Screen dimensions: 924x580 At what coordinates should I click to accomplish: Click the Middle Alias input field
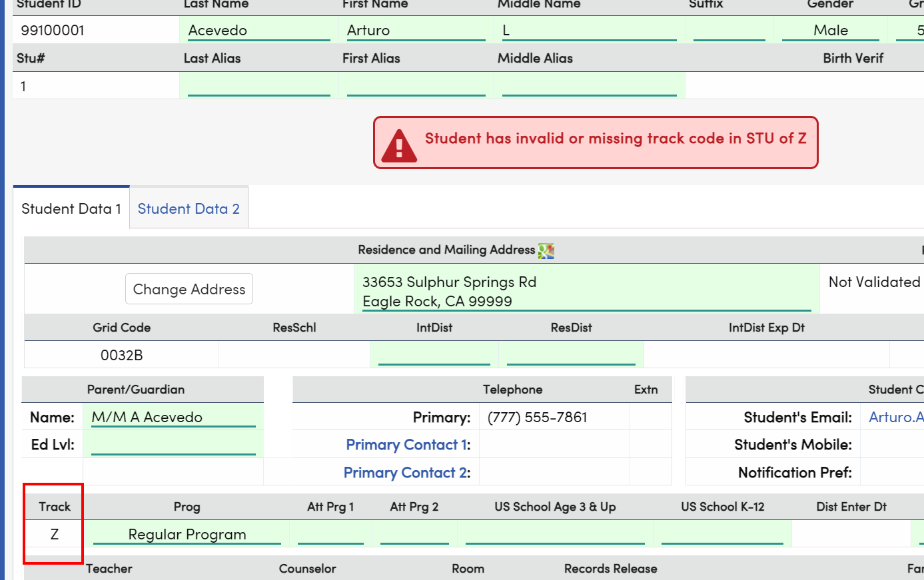(x=589, y=85)
